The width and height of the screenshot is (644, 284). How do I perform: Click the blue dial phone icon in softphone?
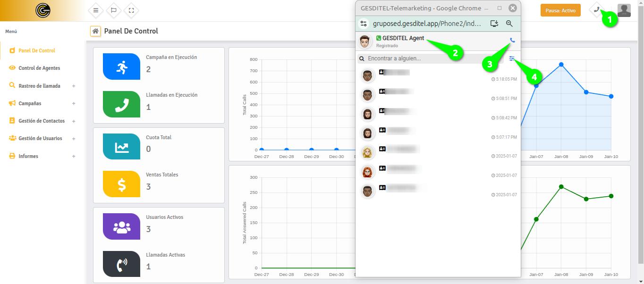pos(512,41)
